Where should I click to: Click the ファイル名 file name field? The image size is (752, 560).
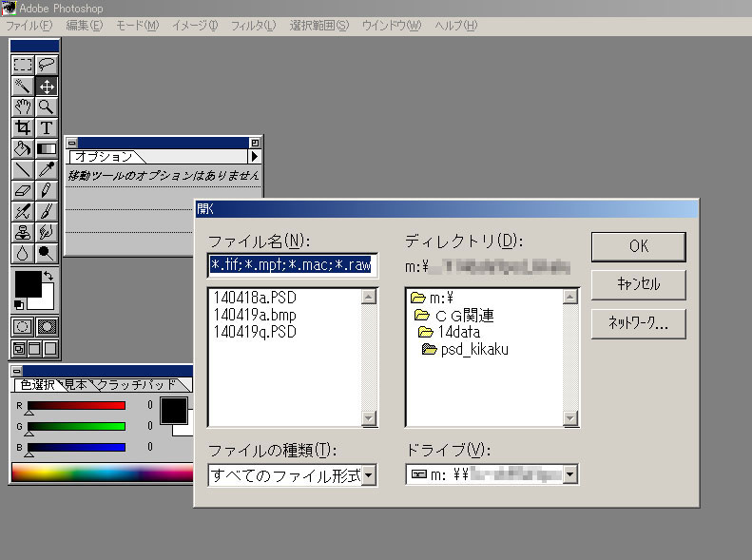[x=293, y=265]
